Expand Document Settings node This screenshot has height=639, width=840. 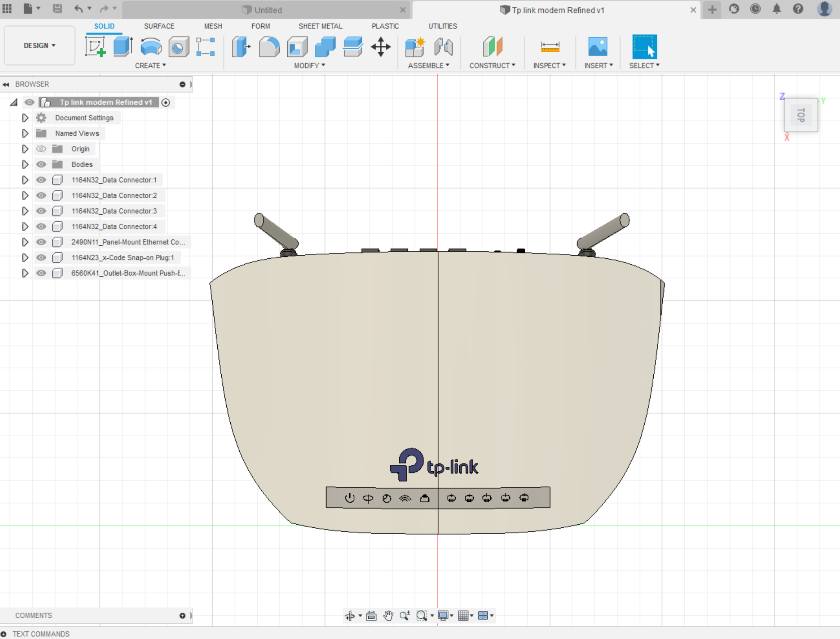point(25,118)
